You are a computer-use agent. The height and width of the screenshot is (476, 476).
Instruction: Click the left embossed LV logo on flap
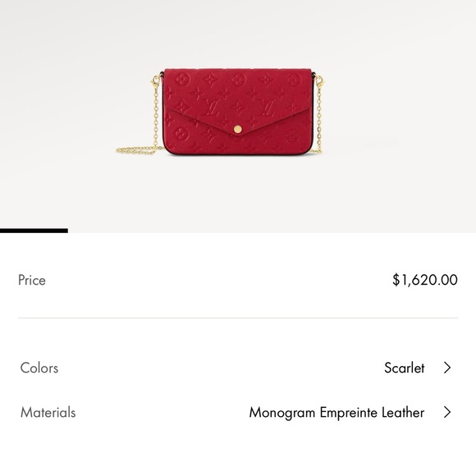pos(213,108)
